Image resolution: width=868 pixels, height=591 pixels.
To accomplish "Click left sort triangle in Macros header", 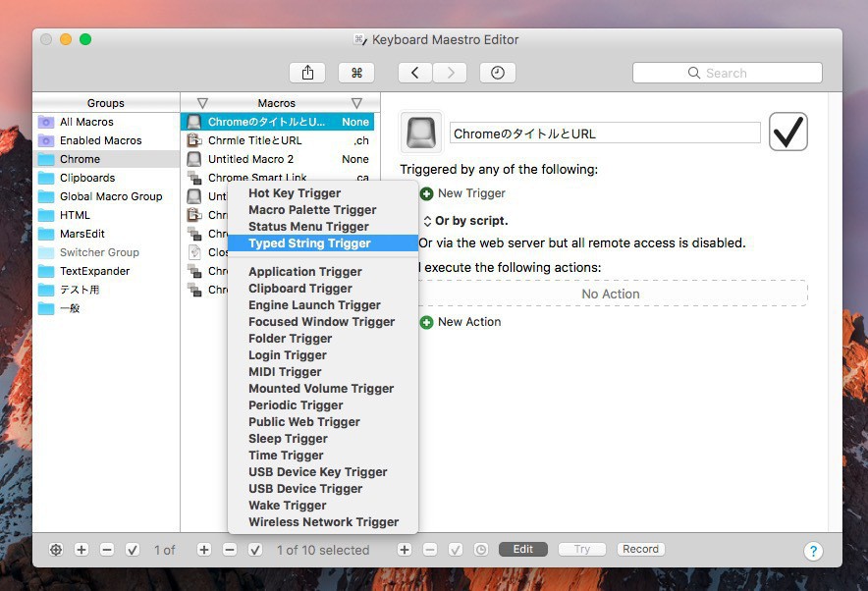I will tap(202, 103).
